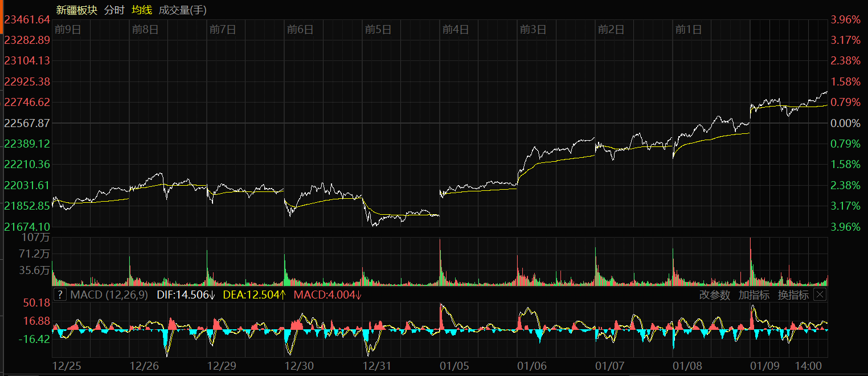Toggle the 均线 average line legend
Image resolution: width=868 pixels, height=376 pixels.
141,10
